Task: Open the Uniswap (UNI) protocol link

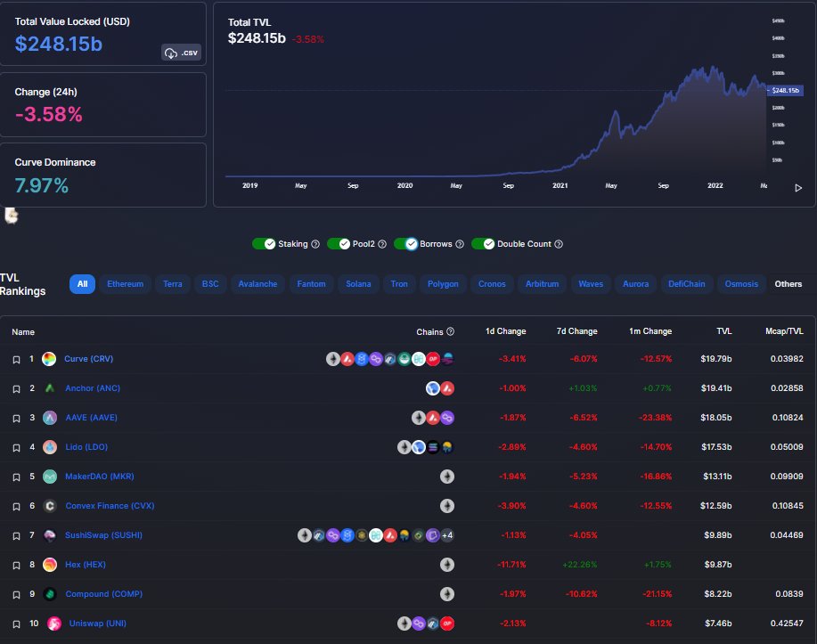Action: coord(97,624)
